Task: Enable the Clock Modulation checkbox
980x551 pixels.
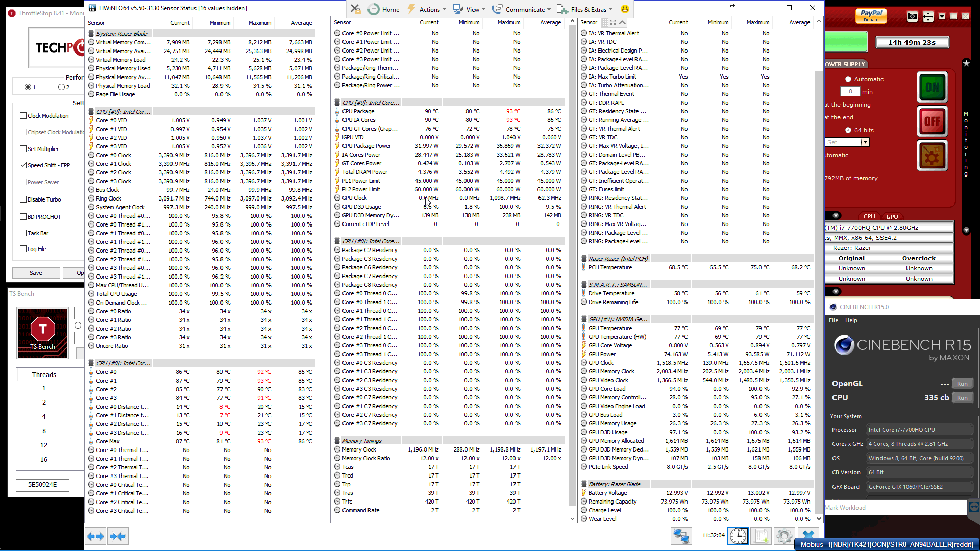Action: [23, 116]
